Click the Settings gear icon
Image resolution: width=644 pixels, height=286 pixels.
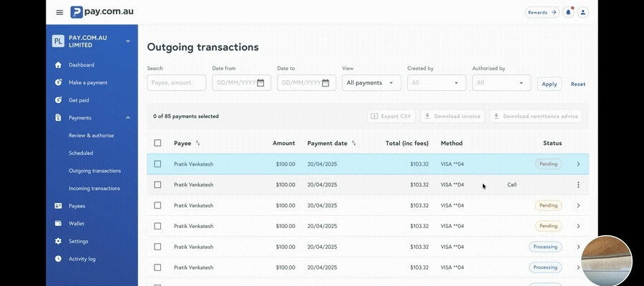[x=59, y=241]
